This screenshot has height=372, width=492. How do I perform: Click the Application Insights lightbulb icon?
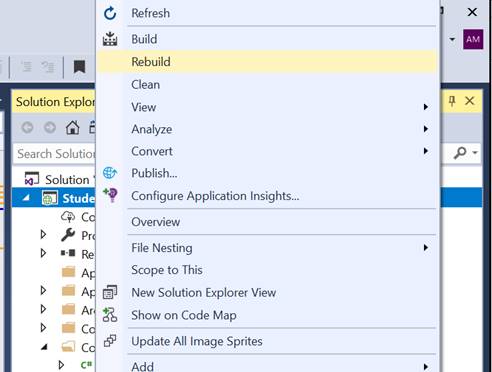pos(111,195)
